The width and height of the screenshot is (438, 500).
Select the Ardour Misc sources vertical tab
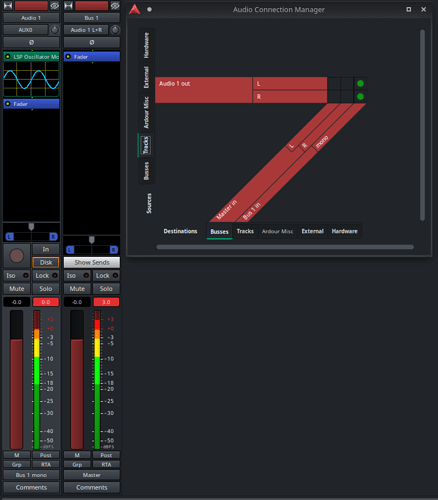(x=146, y=112)
